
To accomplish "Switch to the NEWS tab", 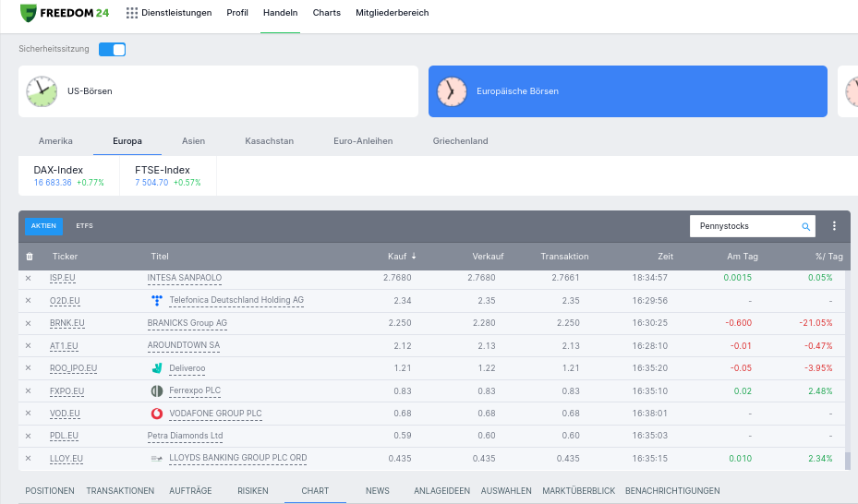I will [378, 491].
